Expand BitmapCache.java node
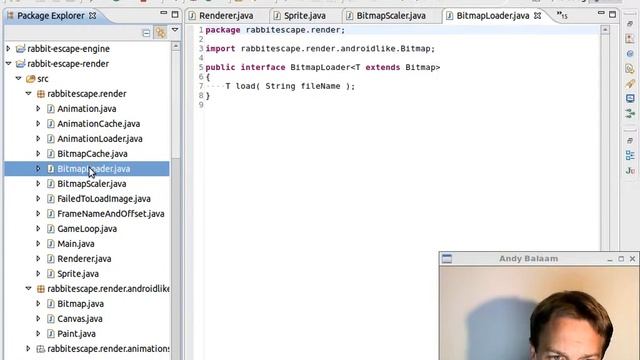This screenshot has height=360, width=640. point(38,153)
